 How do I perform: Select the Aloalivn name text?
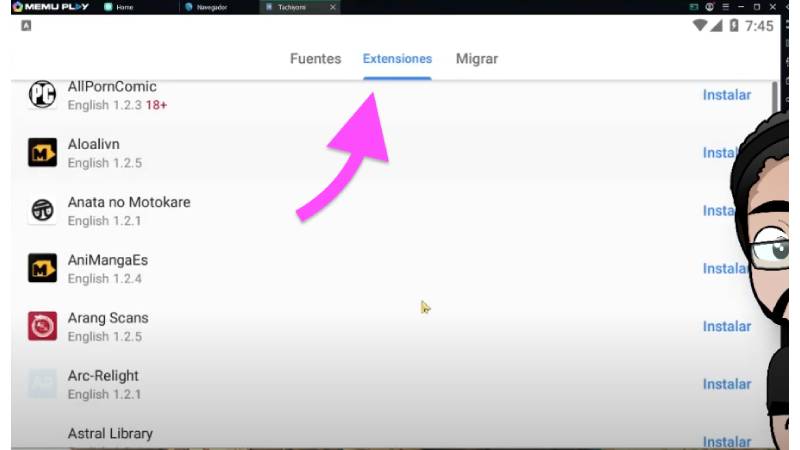pyautogui.click(x=93, y=144)
